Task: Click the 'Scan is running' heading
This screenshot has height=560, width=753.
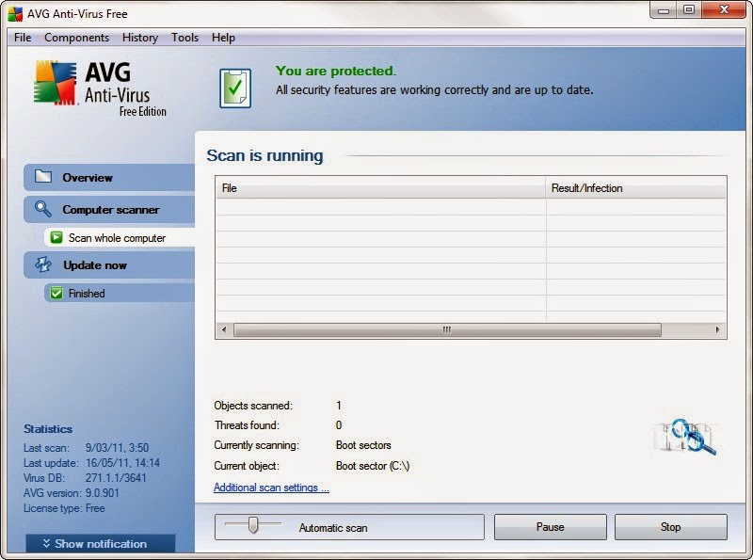Action: pyautogui.click(x=264, y=155)
